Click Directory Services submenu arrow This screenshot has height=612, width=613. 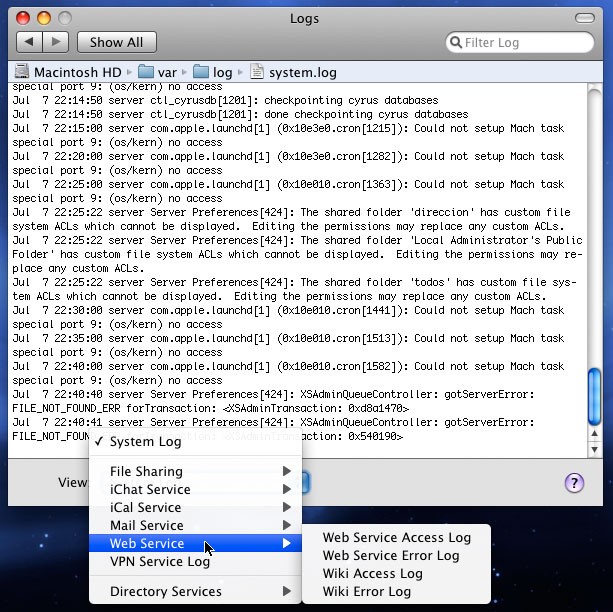[287, 591]
